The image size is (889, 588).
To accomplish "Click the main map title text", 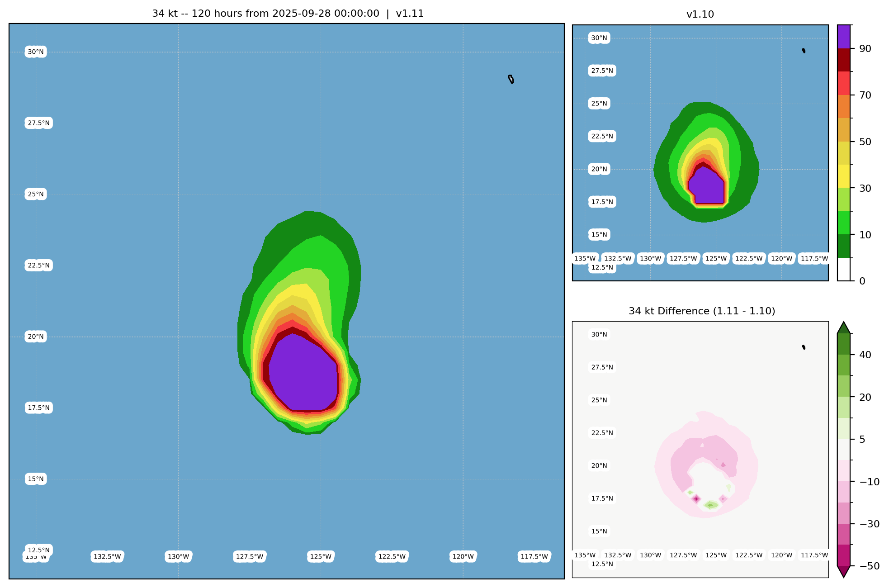I will coord(288,14).
